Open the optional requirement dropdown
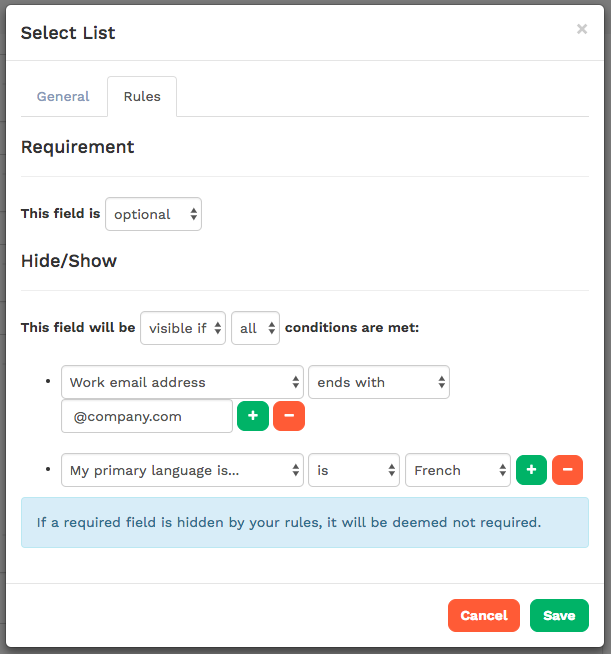Screen dimensions: 611x654 [153, 214]
